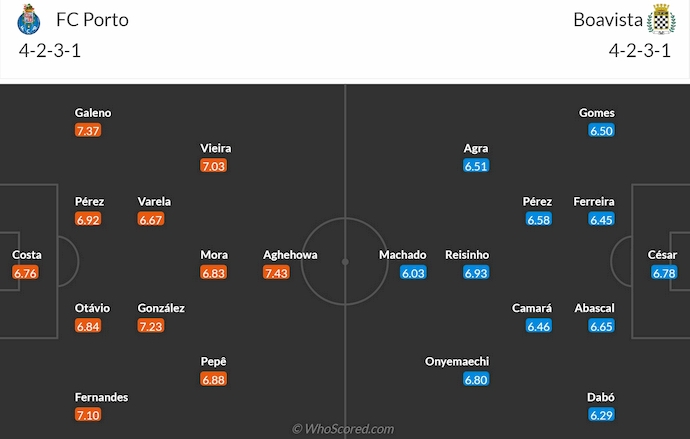Click the WhoScored.com watermark
This screenshot has height=439, width=690.
tap(344, 429)
